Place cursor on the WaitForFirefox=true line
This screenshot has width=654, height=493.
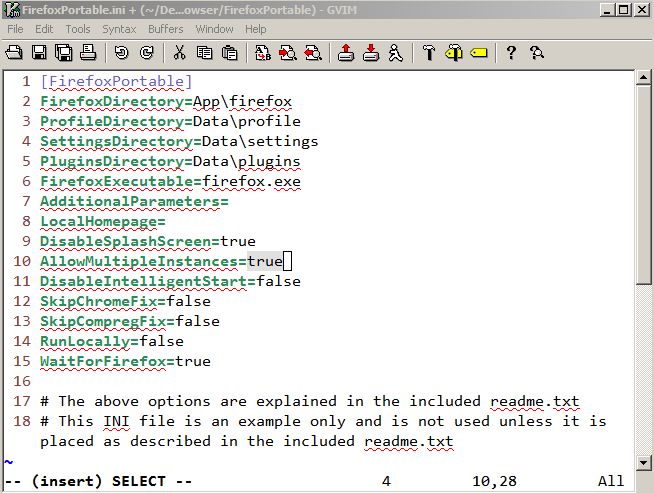(125, 362)
